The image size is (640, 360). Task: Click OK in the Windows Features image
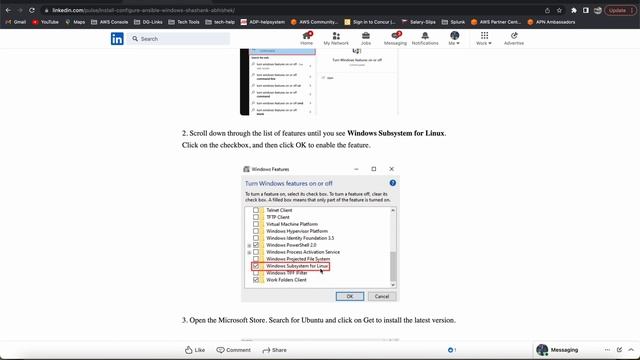[350, 297]
